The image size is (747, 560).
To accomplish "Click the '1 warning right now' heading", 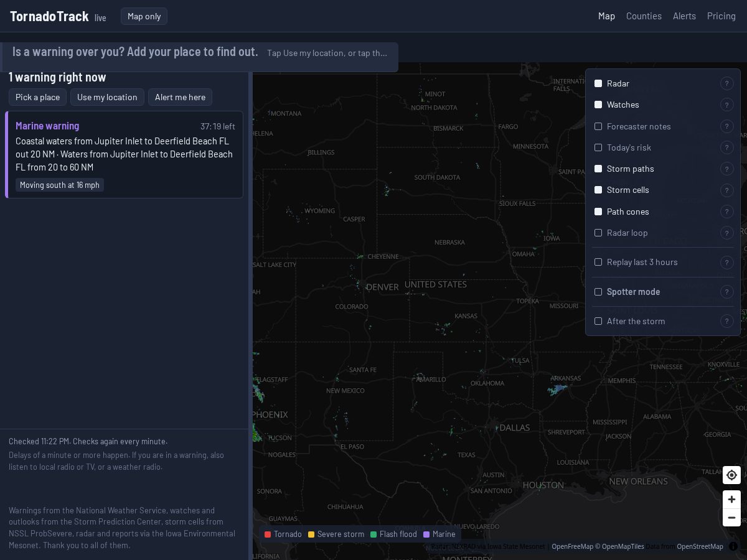I will pyautogui.click(x=57, y=77).
